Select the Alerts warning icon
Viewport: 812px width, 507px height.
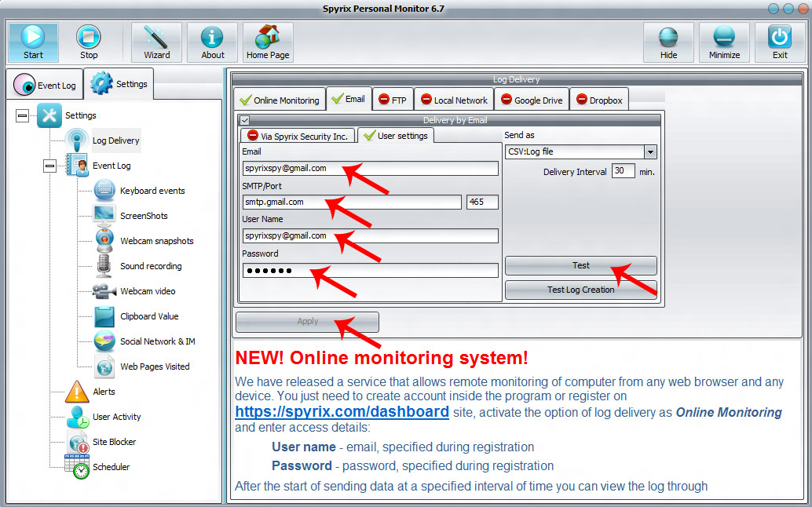pyautogui.click(x=77, y=392)
